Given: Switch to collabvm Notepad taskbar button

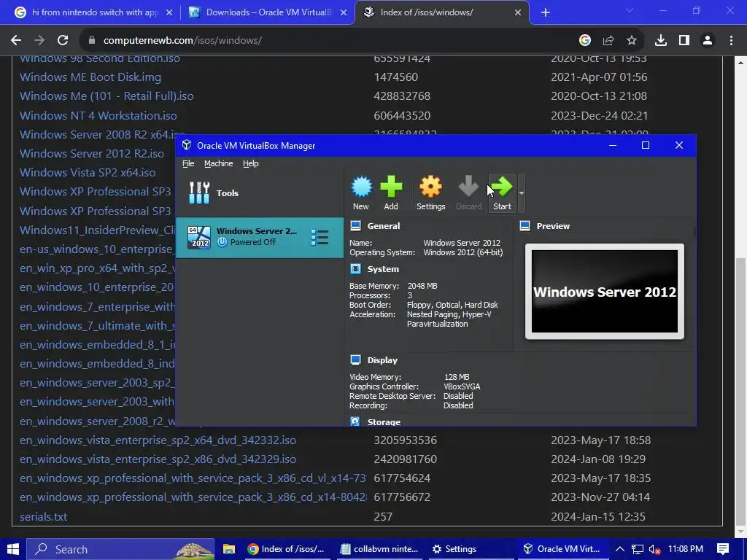Looking at the screenshot, I should click(x=379, y=549).
